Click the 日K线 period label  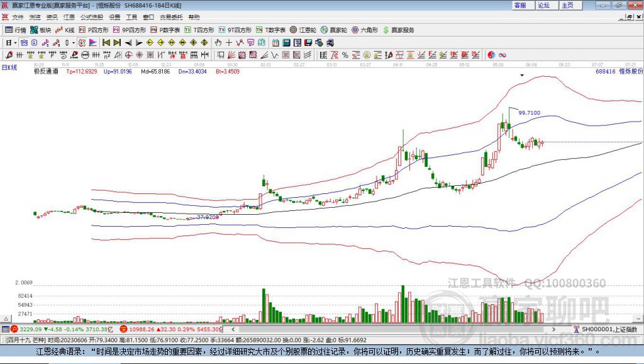pos(9,67)
